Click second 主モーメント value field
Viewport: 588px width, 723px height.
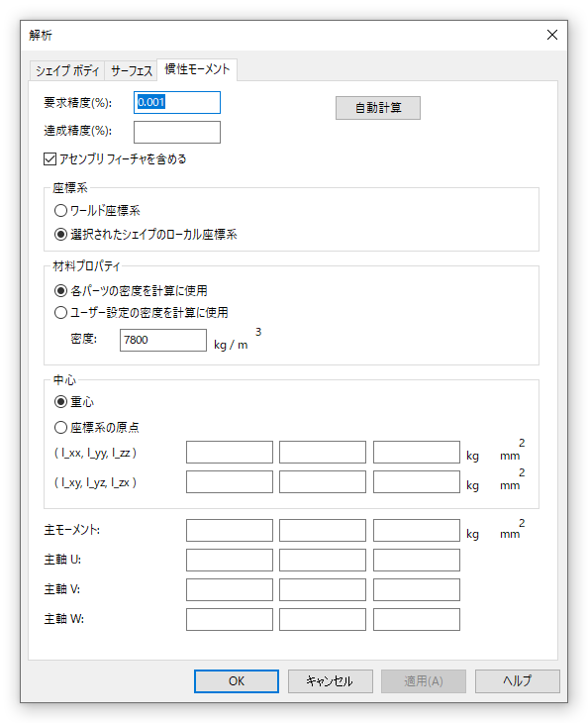pyautogui.click(x=323, y=530)
